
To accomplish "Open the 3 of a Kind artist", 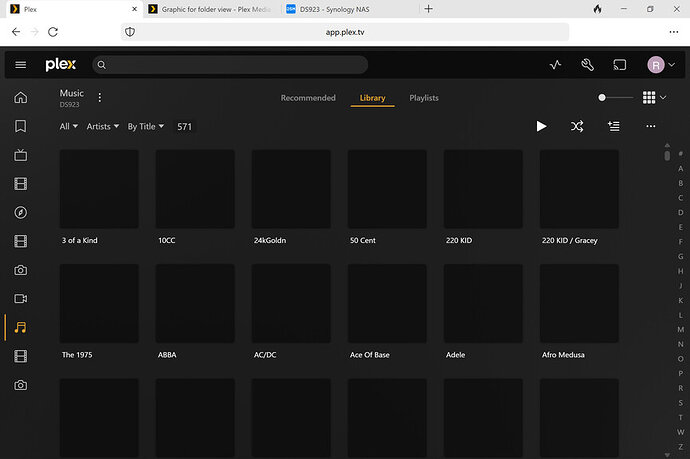I will [x=99, y=189].
